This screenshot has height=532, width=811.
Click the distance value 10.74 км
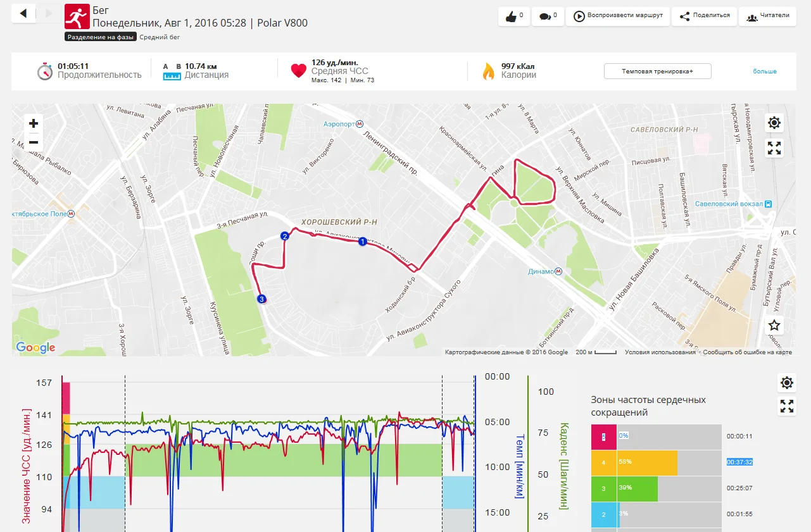tap(201, 66)
